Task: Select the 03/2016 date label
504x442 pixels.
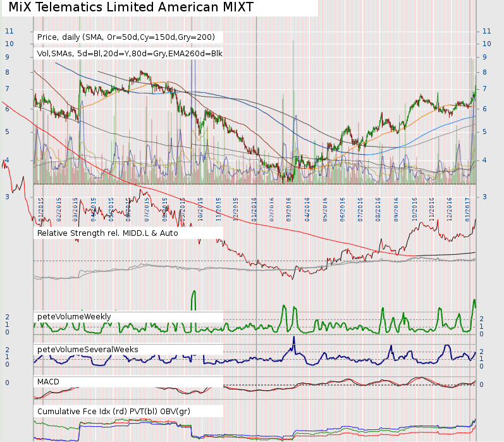Action: [288, 209]
